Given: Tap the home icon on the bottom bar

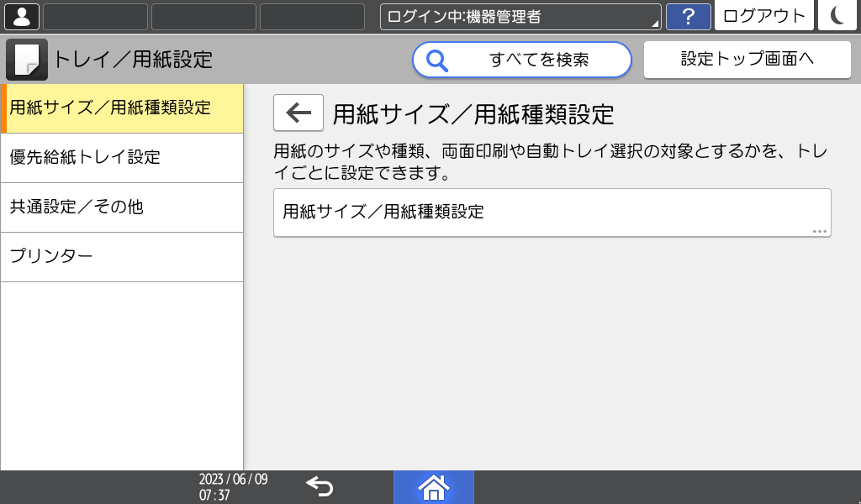Looking at the screenshot, I should click(x=434, y=486).
